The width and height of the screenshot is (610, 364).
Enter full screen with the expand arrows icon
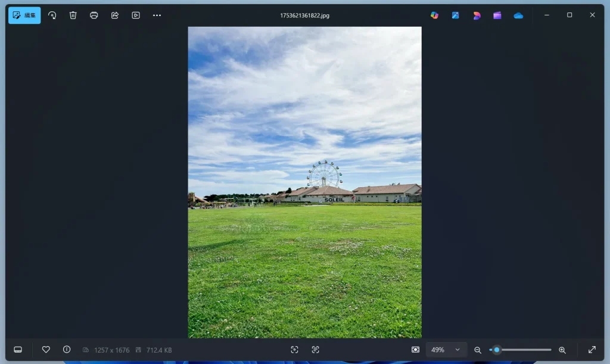tap(592, 350)
